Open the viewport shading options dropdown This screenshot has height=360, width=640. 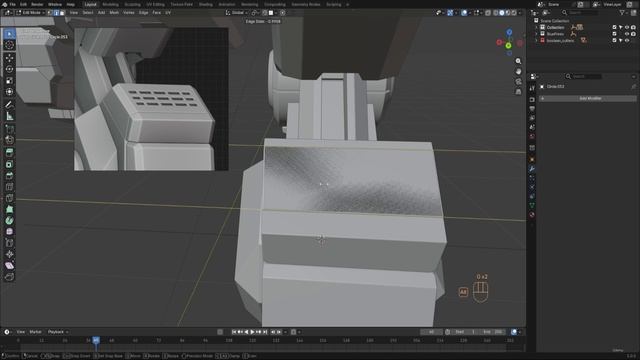pos(520,13)
